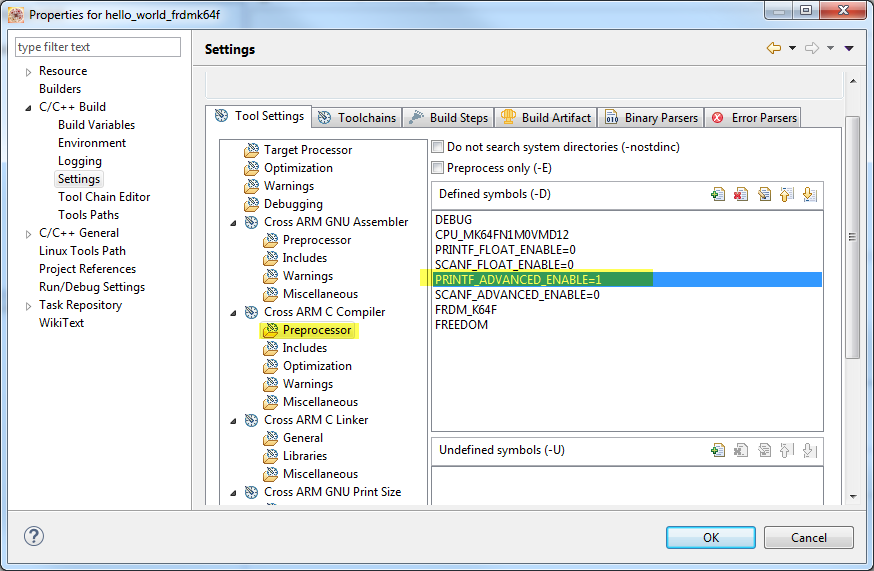The width and height of the screenshot is (874, 571).
Task: Click Move Down icon for Defined symbols
Action: 810,195
